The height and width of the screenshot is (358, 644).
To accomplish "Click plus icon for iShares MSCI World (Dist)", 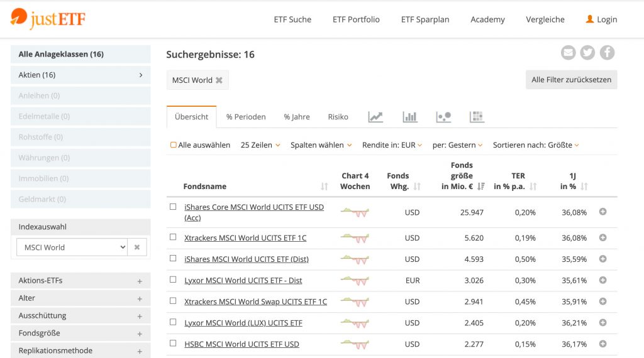I will pos(602,259).
